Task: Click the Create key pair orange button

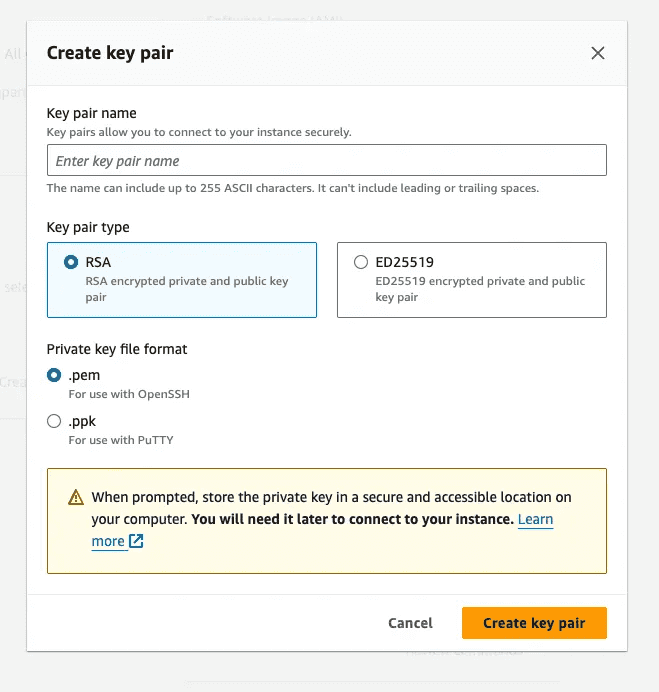Action: (534, 623)
